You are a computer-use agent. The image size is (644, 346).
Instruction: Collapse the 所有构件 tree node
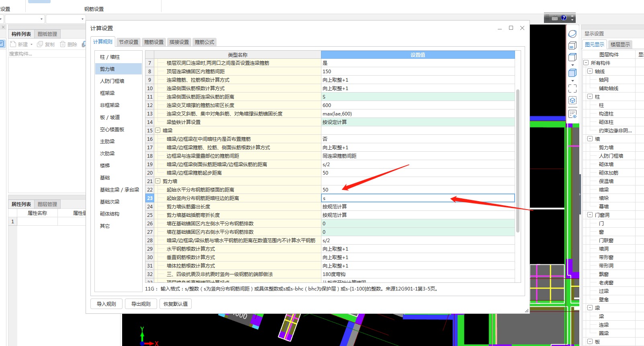pos(586,63)
